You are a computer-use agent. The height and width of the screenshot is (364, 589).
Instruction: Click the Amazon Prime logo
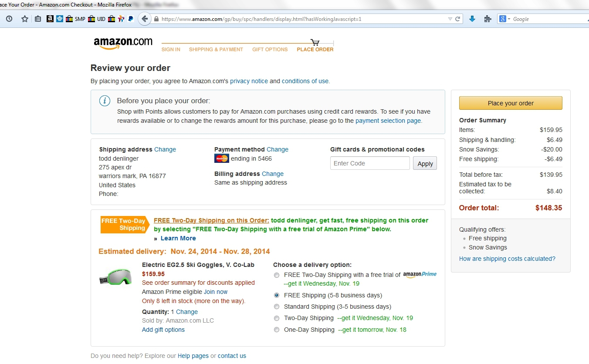[x=420, y=275]
